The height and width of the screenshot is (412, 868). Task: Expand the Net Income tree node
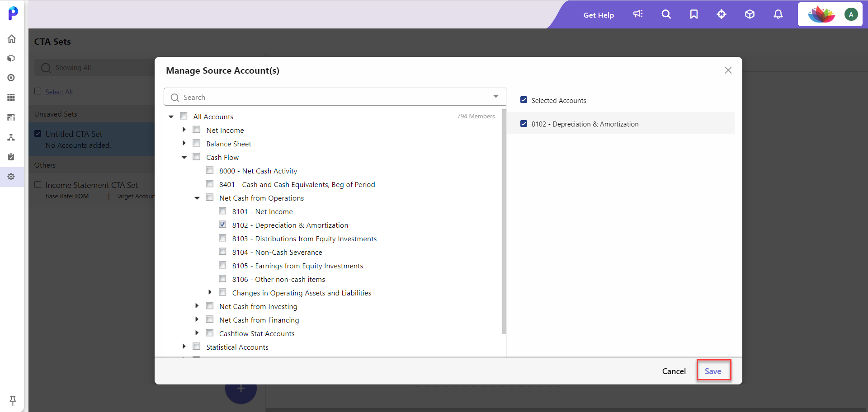point(184,130)
